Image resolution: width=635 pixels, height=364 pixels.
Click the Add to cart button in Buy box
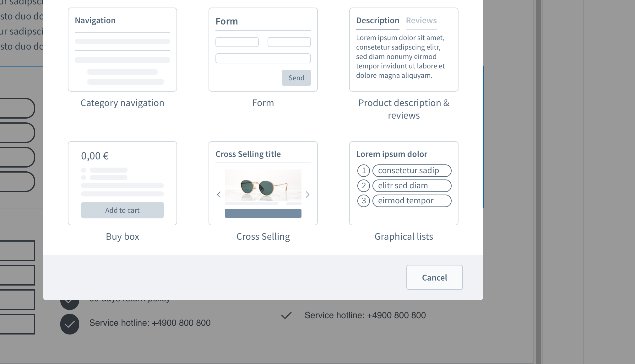click(122, 210)
